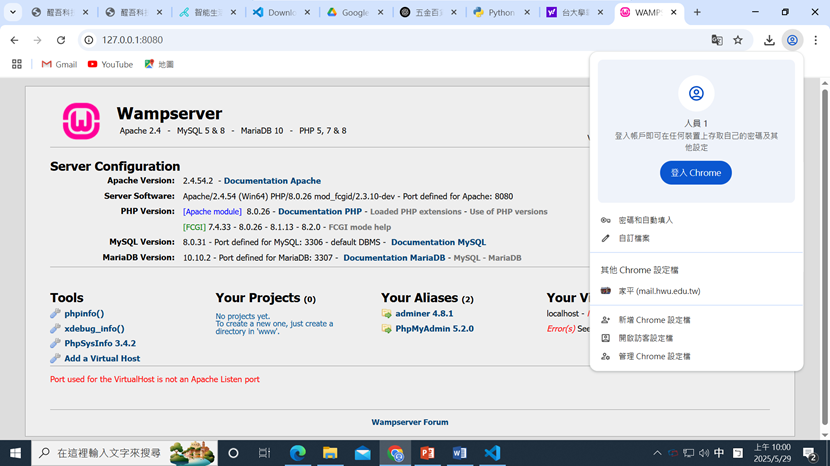Go back with the browser back arrow
The image size is (830, 466).
click(x=14, y=40)
